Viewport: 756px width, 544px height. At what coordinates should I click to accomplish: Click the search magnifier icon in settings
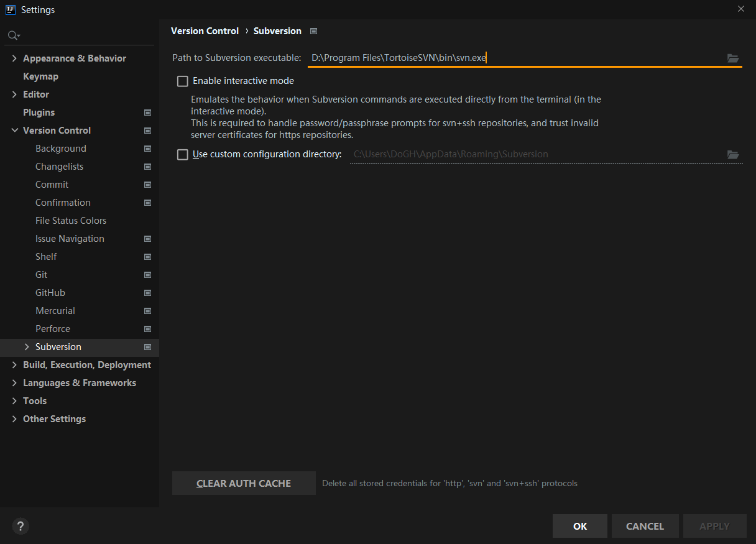click(x=13, y=35)
